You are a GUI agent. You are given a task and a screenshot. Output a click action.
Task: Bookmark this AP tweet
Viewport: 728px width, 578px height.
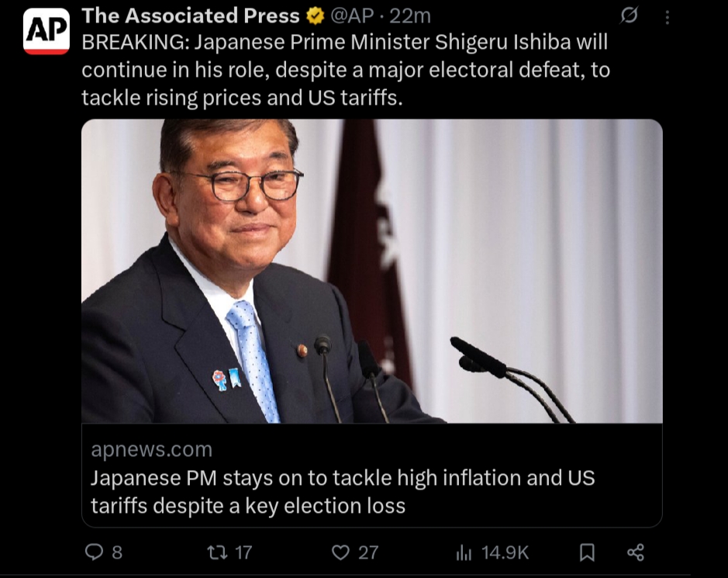pyautogui.click(x=588, y=552)
